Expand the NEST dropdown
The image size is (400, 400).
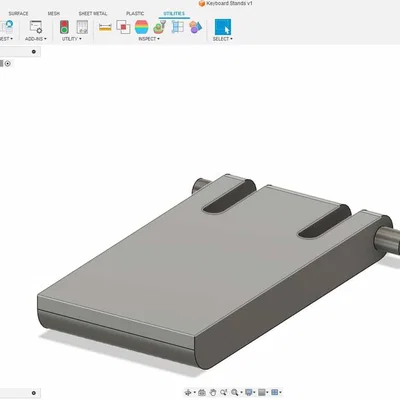coord(6,39)
